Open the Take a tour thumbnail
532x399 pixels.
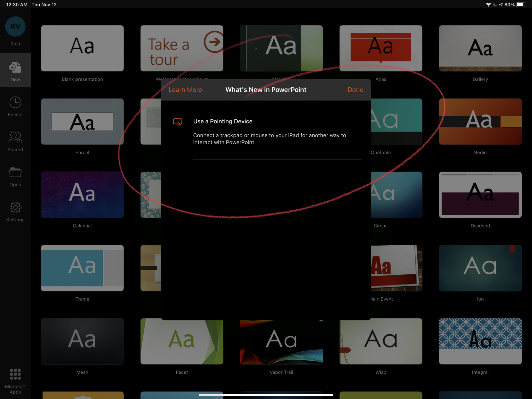point(182,48)
